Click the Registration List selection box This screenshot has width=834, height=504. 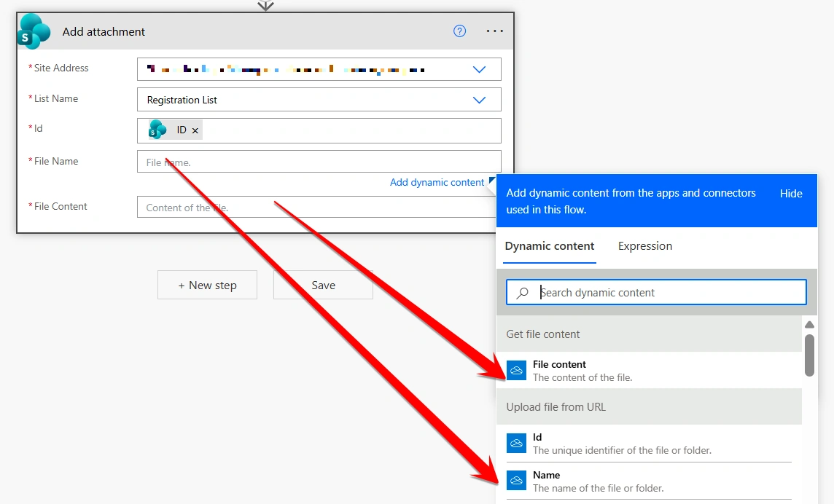tap(319, 100)
